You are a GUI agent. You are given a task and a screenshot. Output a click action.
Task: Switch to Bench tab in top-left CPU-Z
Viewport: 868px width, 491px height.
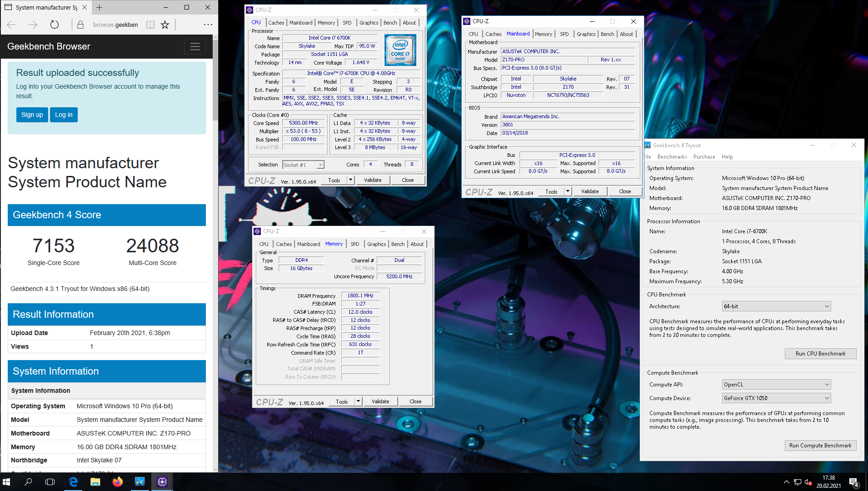pos(390,23)
